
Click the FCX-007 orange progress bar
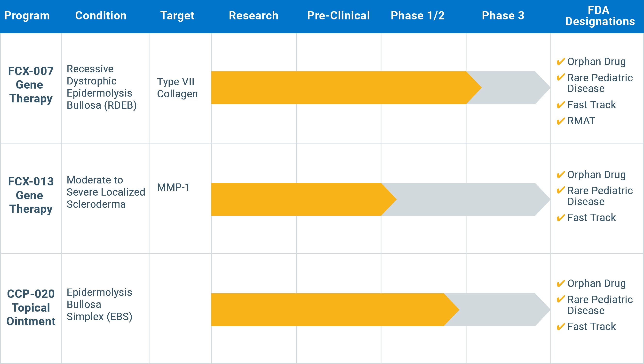tap(337, 88)
